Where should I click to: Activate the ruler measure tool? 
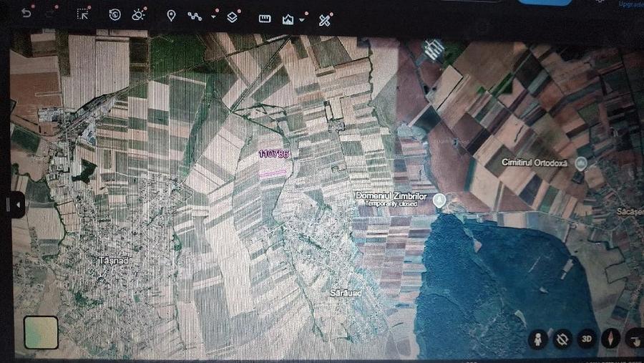pyautogui.click(x=265, y=19)
